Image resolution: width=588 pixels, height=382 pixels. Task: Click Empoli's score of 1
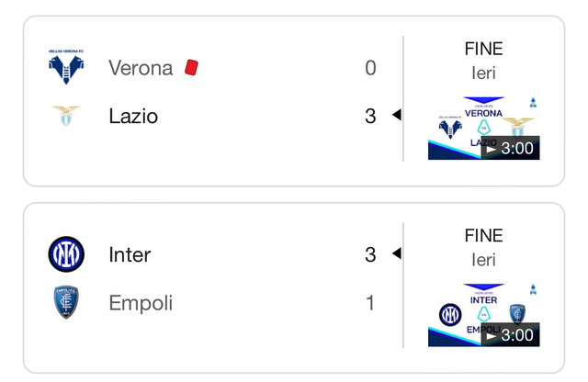point(370,302)
